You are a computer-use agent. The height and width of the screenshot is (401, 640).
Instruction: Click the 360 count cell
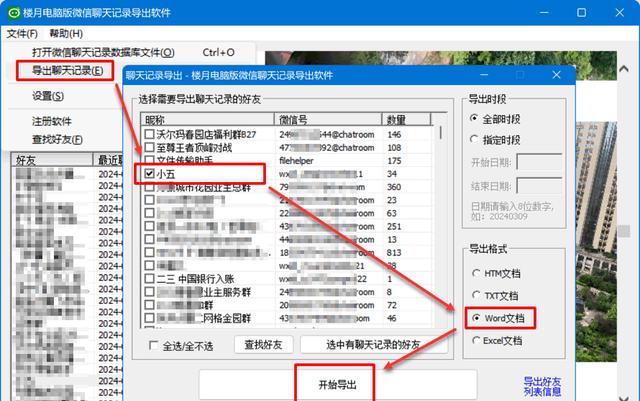pos(394,187)
